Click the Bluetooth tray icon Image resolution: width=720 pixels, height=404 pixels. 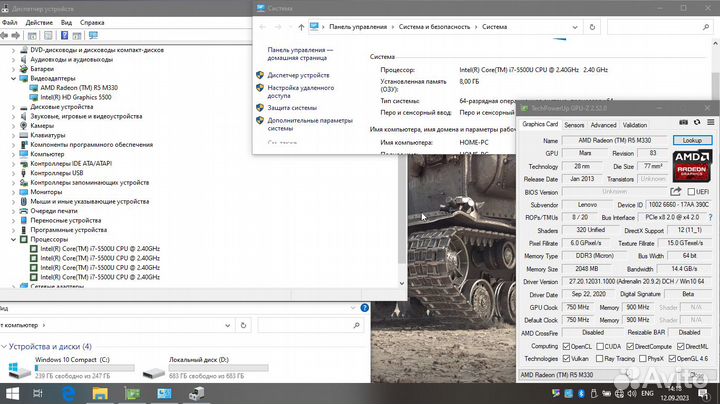(x=581, y=393)
